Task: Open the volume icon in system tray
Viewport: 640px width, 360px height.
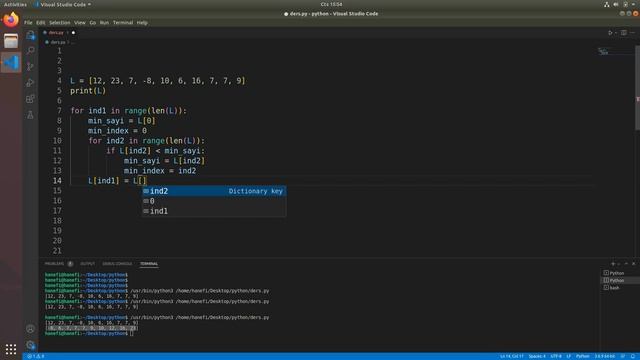Action: click(616, 4)
